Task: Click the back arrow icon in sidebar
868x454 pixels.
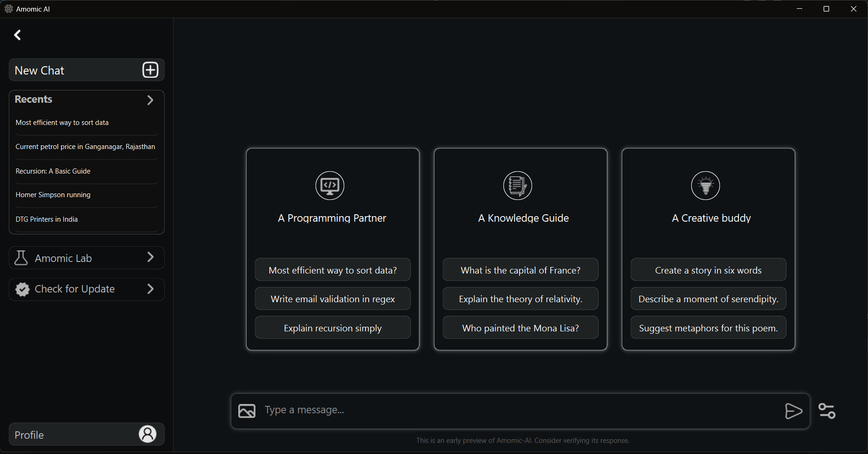Action: (18, 35)
